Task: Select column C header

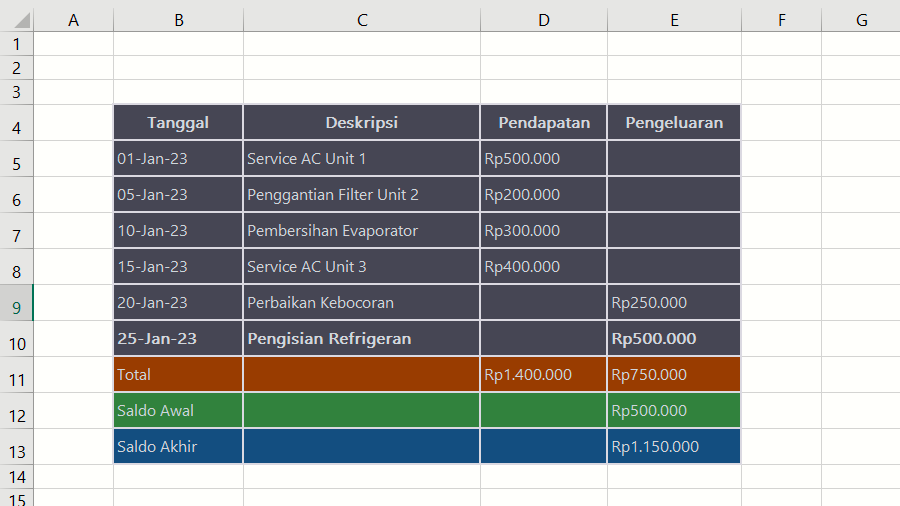Action: pyautogui.click(x=362, y=21)
